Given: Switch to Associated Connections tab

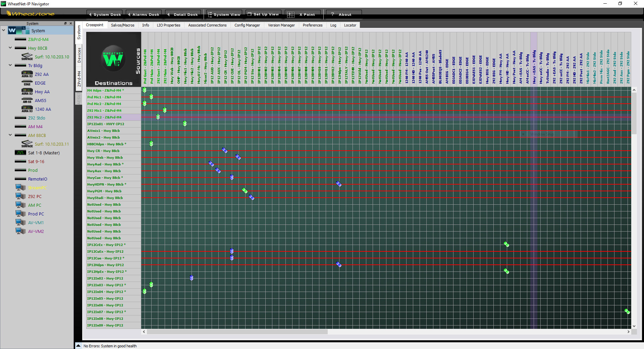Looking at the screenshot, I should [207, 25].
